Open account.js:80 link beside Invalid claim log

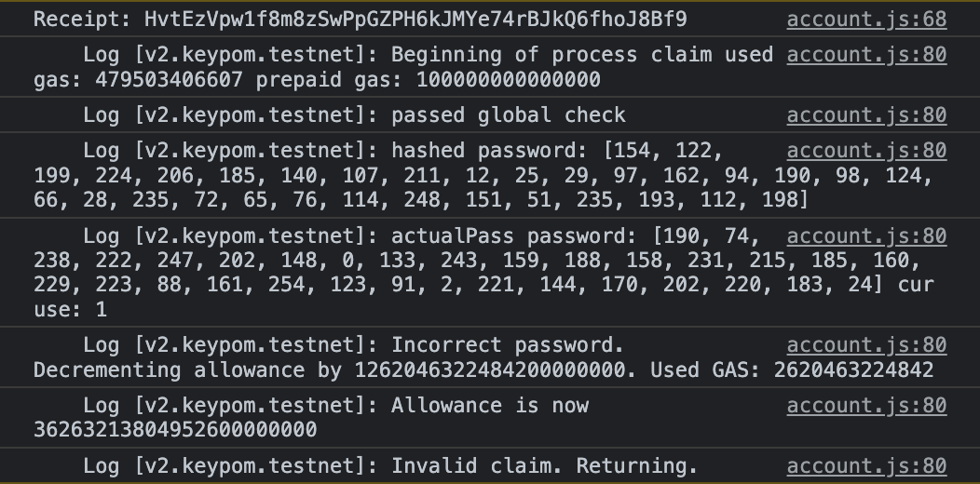tap(866, 465)
